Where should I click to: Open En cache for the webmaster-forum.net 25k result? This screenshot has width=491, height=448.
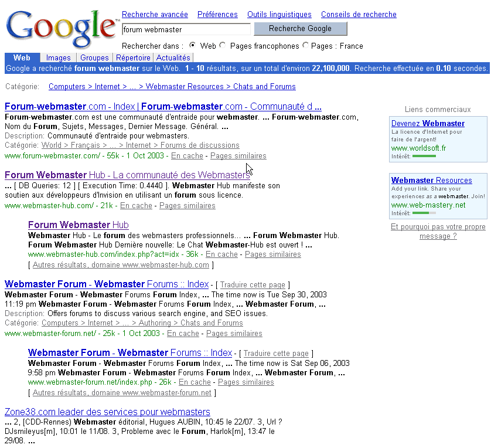[183, 333]
